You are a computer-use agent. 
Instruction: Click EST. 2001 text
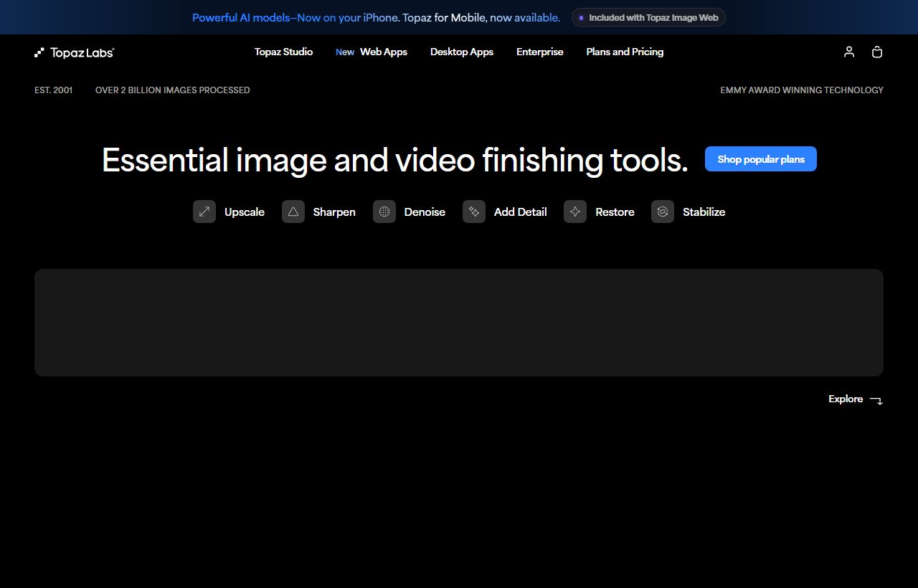pos(54,90)
